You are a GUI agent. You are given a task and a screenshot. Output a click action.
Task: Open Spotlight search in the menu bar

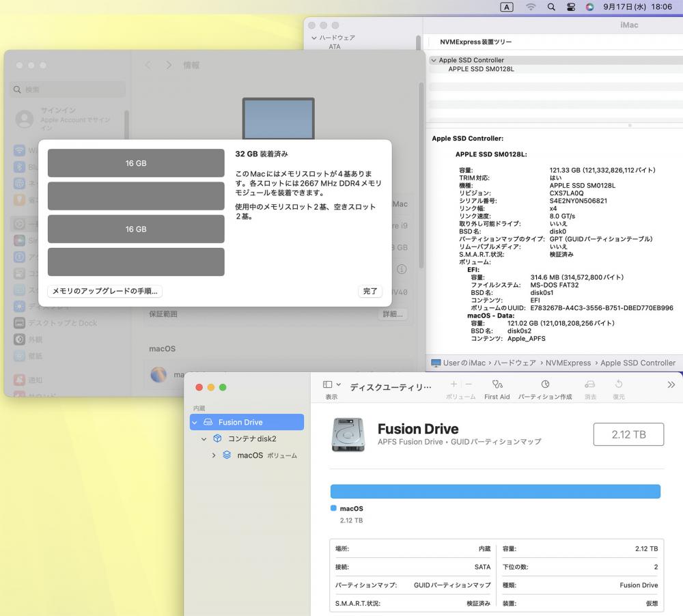[x=551, y=7]
